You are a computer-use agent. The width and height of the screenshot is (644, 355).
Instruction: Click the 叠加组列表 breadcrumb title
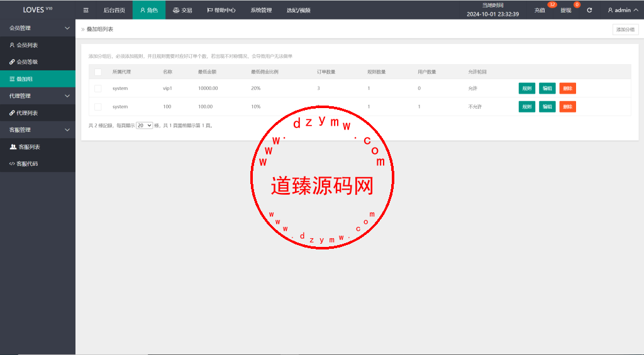pyautogui.click(x=100, y=29)
